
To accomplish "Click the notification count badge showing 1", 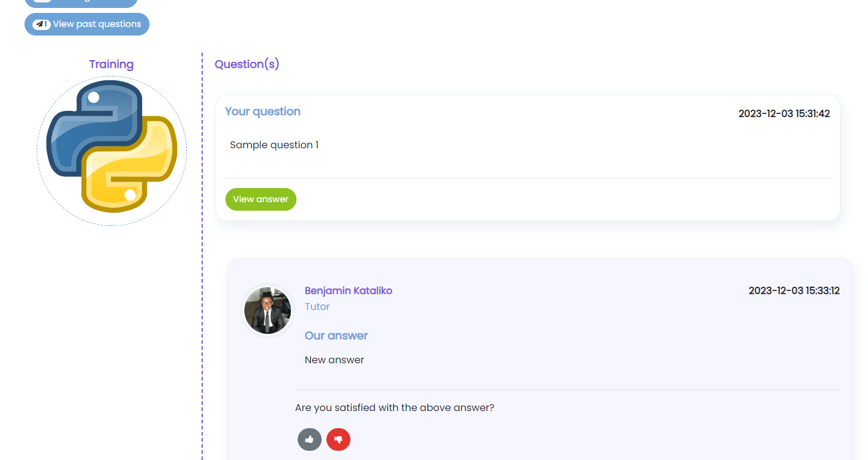I will (x=45, y=23).
